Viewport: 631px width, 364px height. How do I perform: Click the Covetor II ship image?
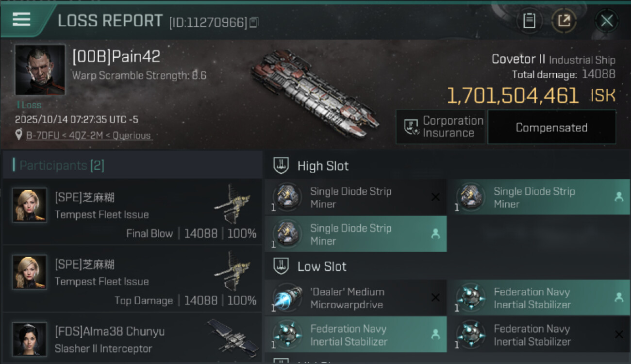(x=315, y=95)
